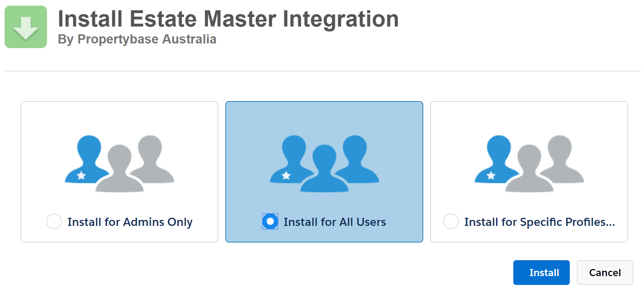The height and width of the screenshot is (292, 644).
Task: Click the "Install for Specific Profiles..." label
Action: pyautogui.click(x=539, y=222)
